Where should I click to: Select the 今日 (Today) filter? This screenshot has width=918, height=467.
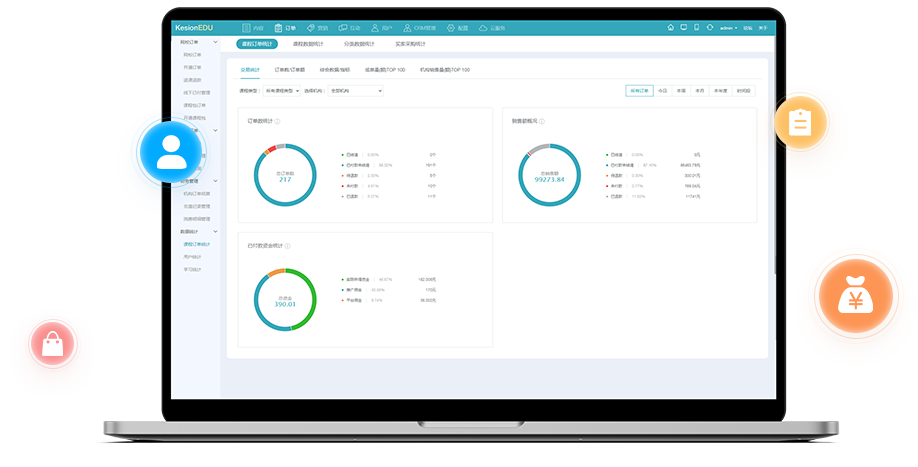click(662, 90)
